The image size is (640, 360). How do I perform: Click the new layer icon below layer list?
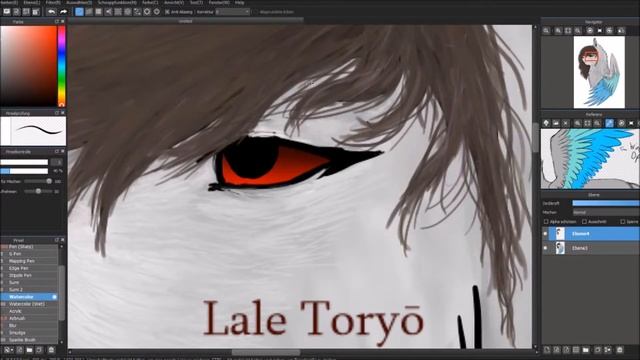[x=547, y=350]
